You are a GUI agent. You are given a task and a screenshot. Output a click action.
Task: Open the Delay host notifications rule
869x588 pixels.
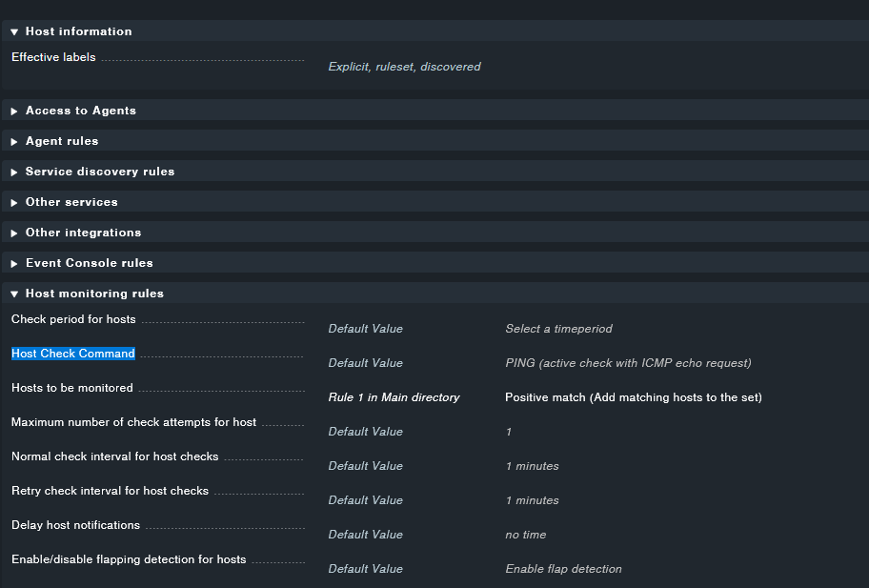click(72, 524)
